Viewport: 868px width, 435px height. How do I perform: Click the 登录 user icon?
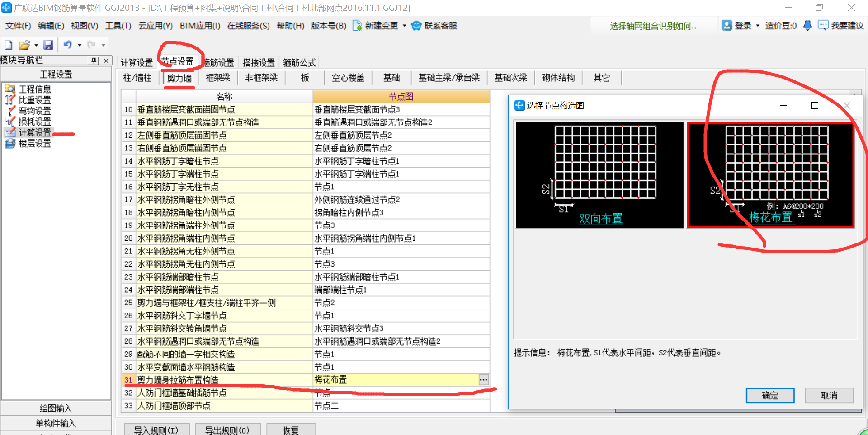[726, 25]
